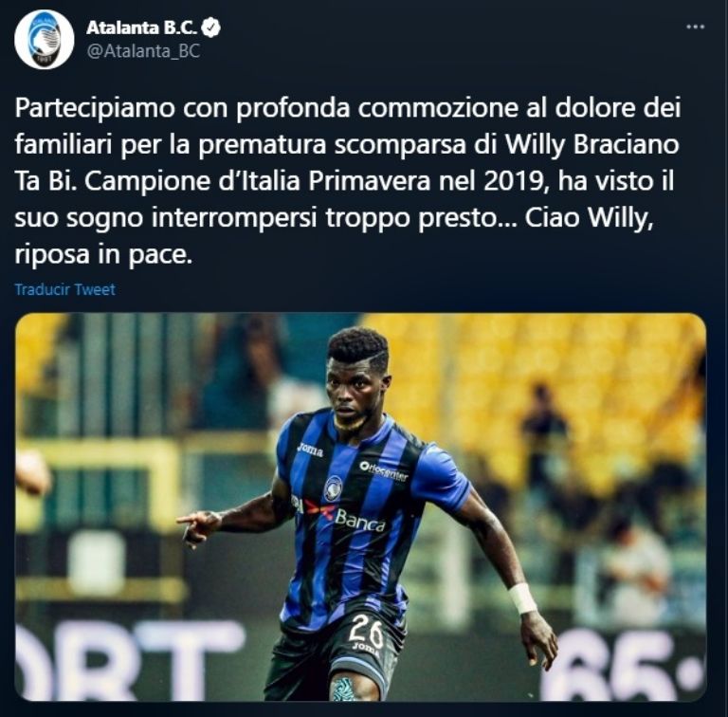Screen dimensions: 728x717
Task: Click the Oriocenter sponsor logo on shirt
Action: click(x=384, y=471)
